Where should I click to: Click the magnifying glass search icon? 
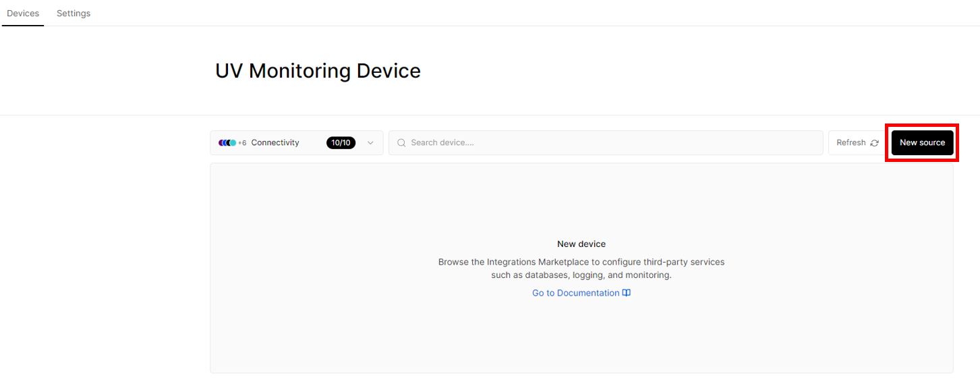tap(401, 143)
